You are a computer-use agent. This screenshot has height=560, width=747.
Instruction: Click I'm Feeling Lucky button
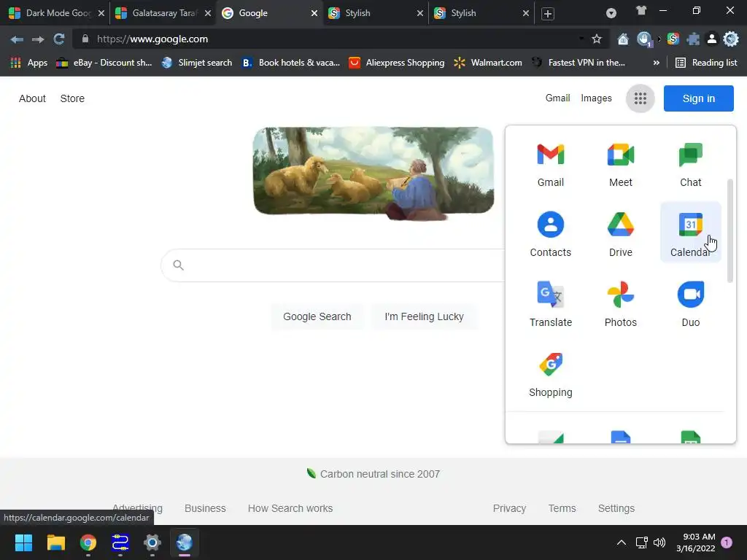(x=424, y=316)
